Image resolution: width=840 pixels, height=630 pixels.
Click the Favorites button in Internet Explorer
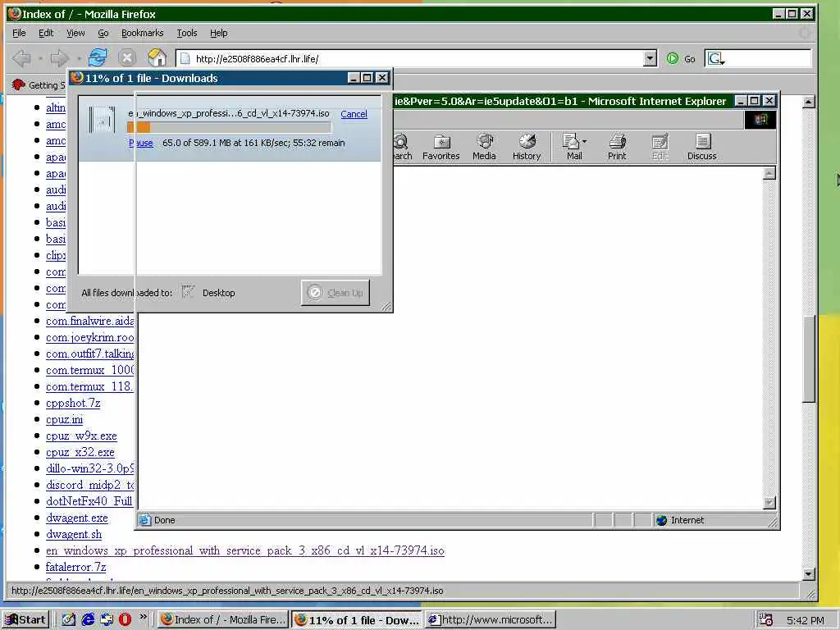click(441, 147)
